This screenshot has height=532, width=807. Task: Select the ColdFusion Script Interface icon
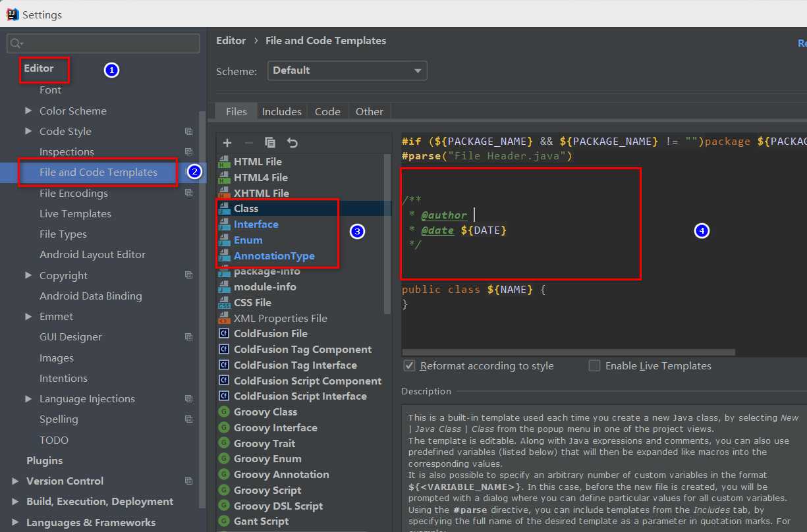(223, 396)
